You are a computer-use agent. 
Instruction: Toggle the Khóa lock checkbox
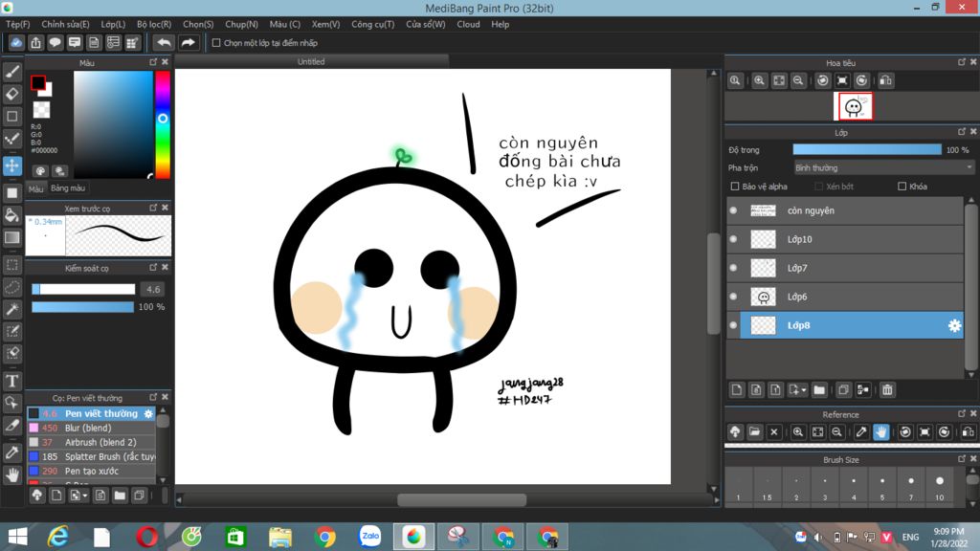tap(902, 187)
